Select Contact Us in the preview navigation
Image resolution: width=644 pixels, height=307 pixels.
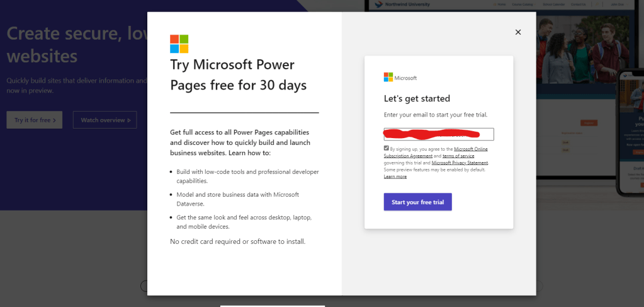[577, 5]
